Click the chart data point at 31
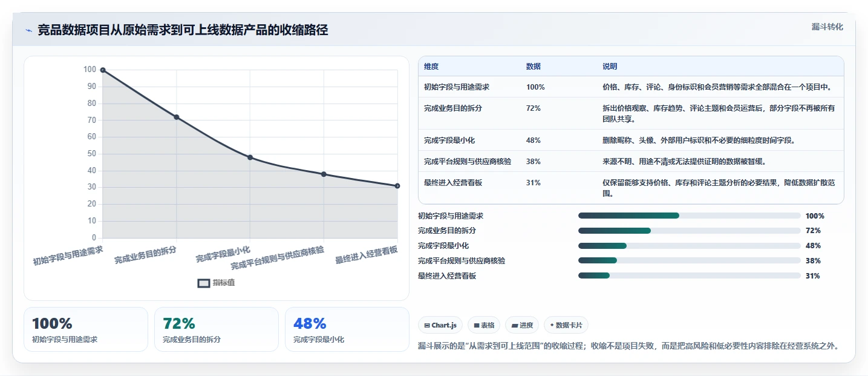The height and width of the screenshot is (376, 868). (397, 186)
